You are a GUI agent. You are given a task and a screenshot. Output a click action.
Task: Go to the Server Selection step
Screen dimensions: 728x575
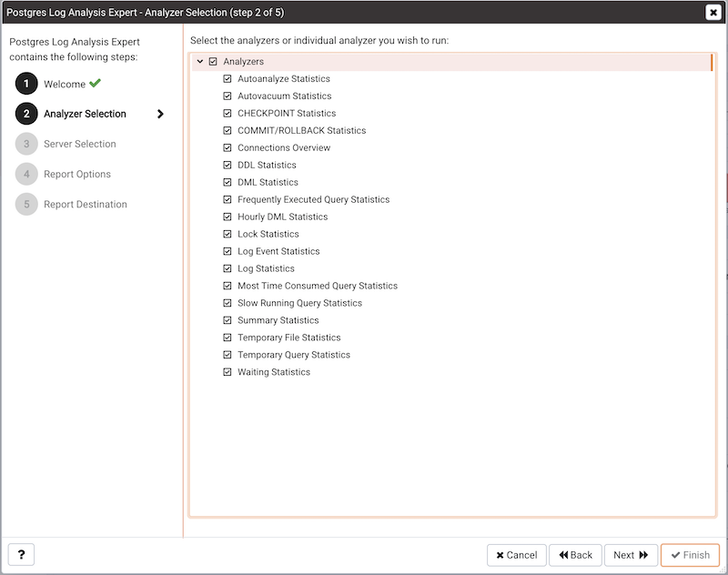80,144
